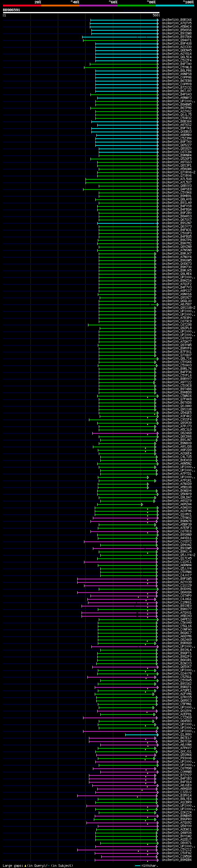Select the UniRef100_A9TGG3 label
Viewport: 197px width, 868px height.
coord(177,162)
